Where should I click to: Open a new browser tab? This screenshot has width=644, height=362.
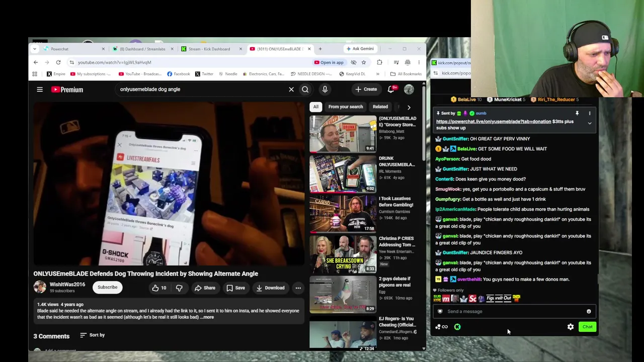click(320, 49)
